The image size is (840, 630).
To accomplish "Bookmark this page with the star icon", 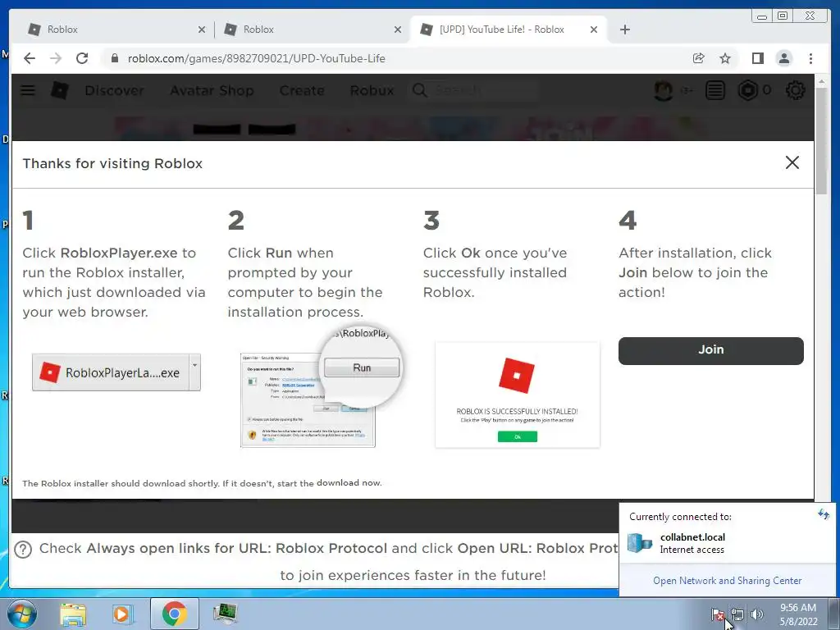I will [x=725, y=58].
